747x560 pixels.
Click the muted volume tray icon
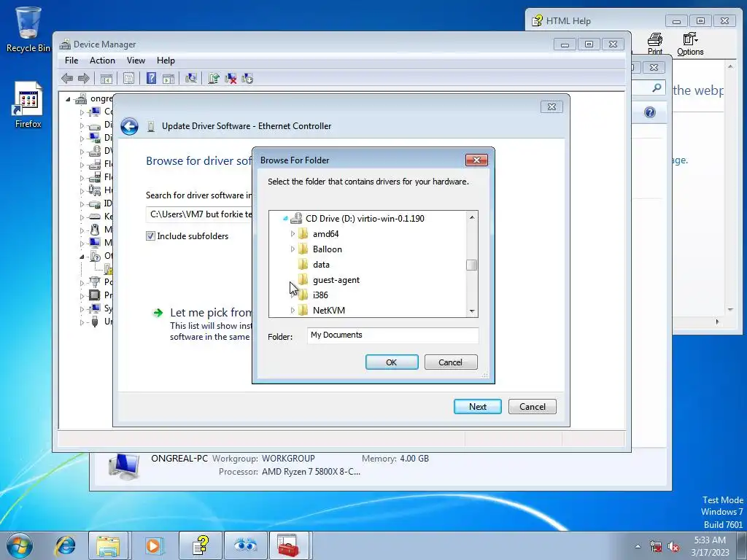(673, 547)
